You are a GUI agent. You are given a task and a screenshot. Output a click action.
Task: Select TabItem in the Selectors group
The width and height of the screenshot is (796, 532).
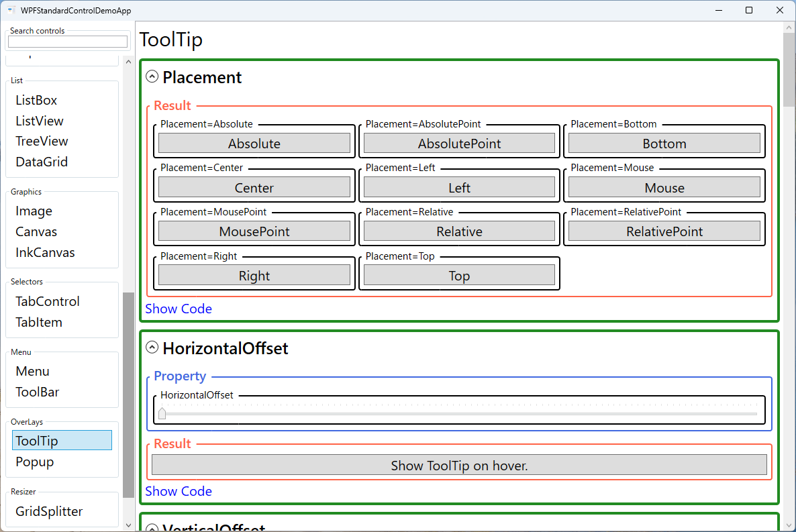(38, 322)
